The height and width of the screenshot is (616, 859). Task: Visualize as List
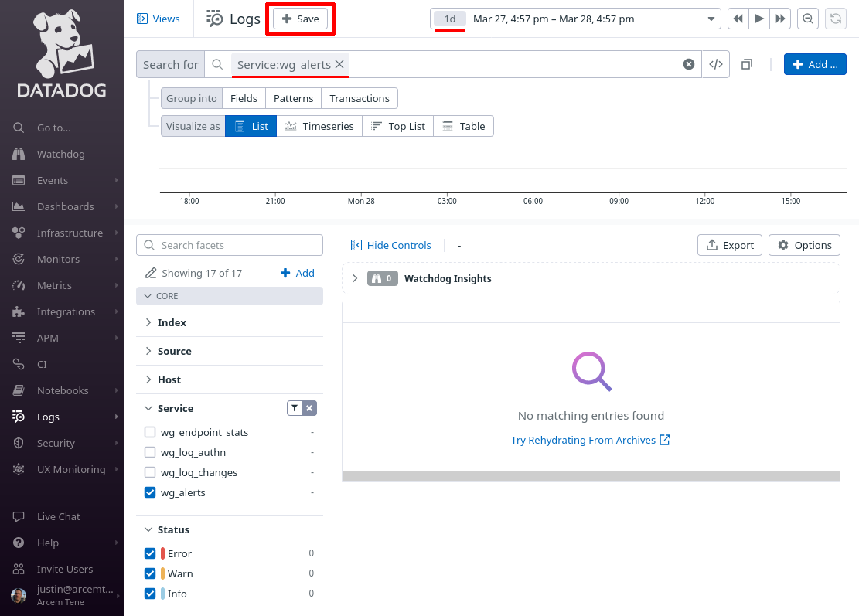tap(251, 126)
